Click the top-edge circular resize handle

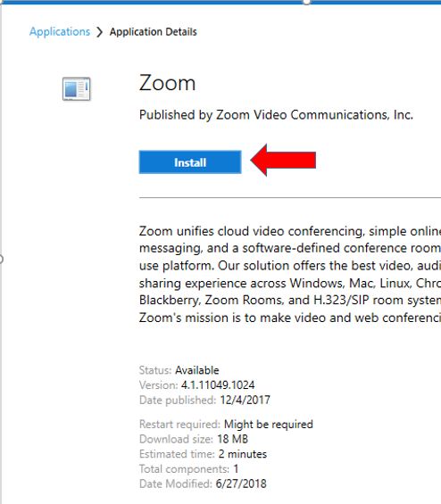[306, 2]
